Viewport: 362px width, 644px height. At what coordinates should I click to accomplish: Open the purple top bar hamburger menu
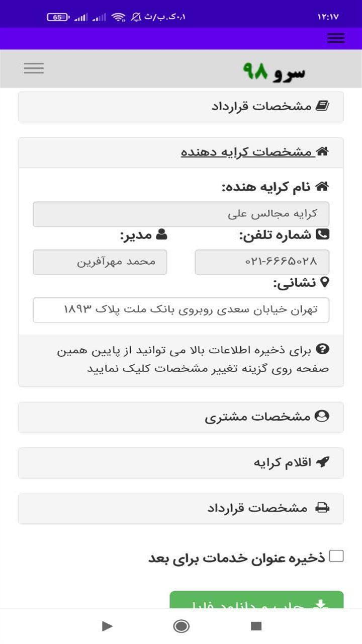pos(336,38)
